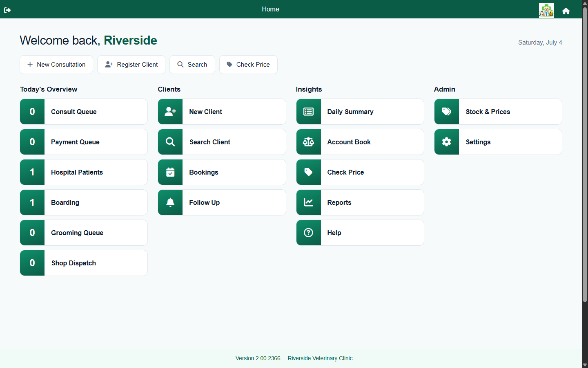
Task: Select Search Client label
Action: click(210, 142)
